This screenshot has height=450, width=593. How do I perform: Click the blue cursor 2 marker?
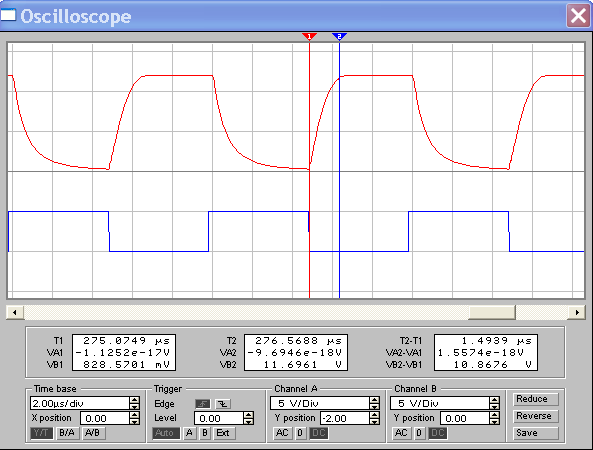pos(339,36)
